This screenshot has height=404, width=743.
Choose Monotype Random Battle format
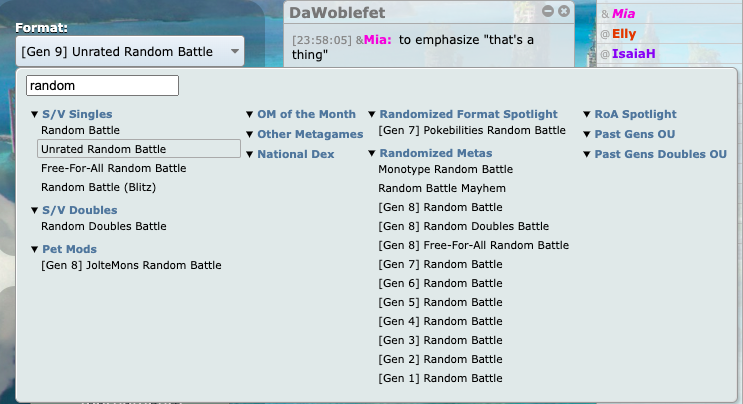(445, 169)
